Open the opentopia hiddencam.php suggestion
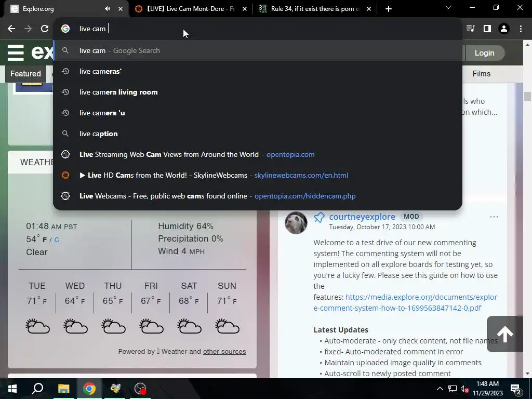This screenshot has height=399, width=532. point(258,196)
